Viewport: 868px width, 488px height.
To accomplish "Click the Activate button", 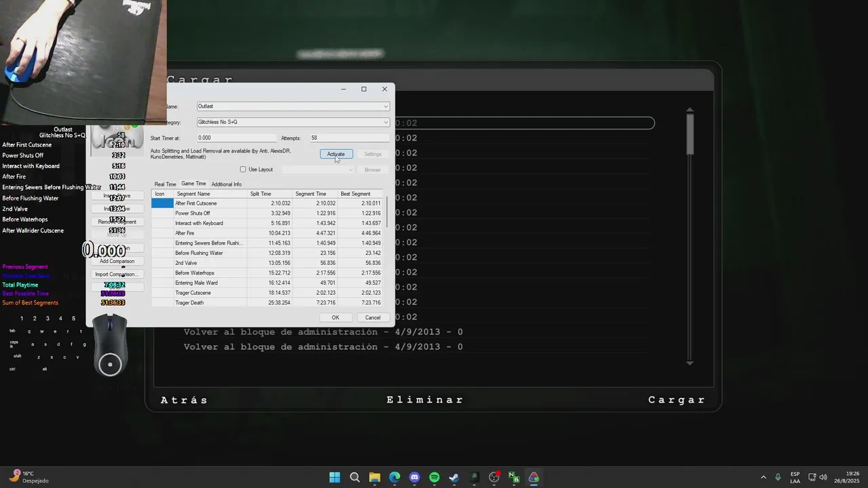I will click(336, 154).
